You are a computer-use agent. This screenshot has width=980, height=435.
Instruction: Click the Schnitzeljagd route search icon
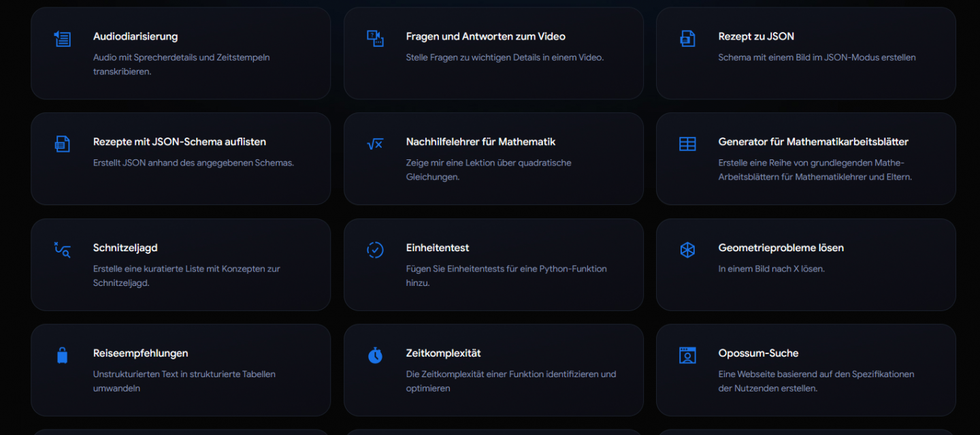click(63, 250)
